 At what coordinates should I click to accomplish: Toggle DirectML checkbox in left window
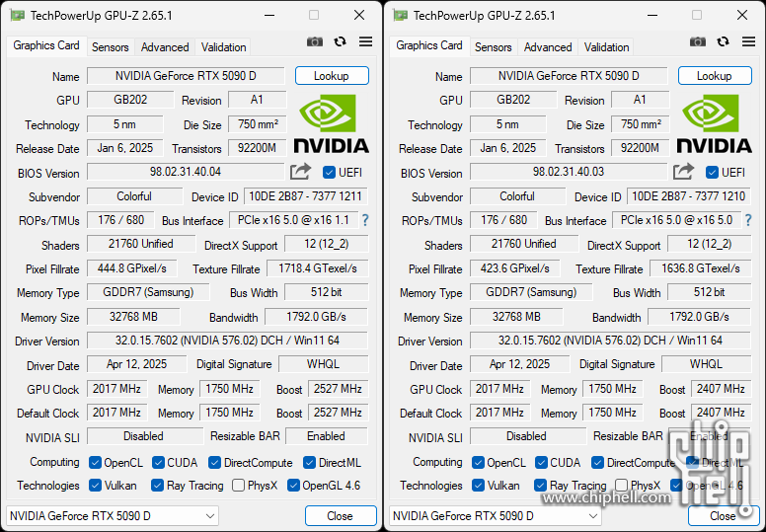(x=309, y=462)
